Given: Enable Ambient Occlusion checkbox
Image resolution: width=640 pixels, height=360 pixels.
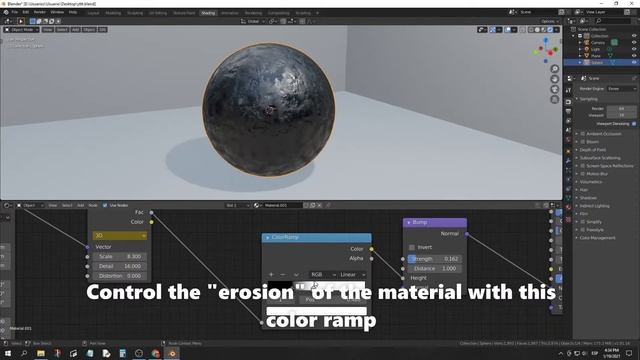Looking at the screenshot, I should tap(583, 133).
